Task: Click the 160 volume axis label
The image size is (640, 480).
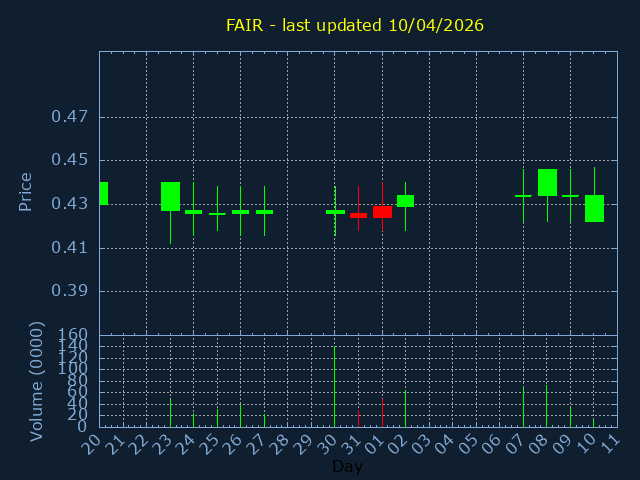Action: (x=74, y=335)
